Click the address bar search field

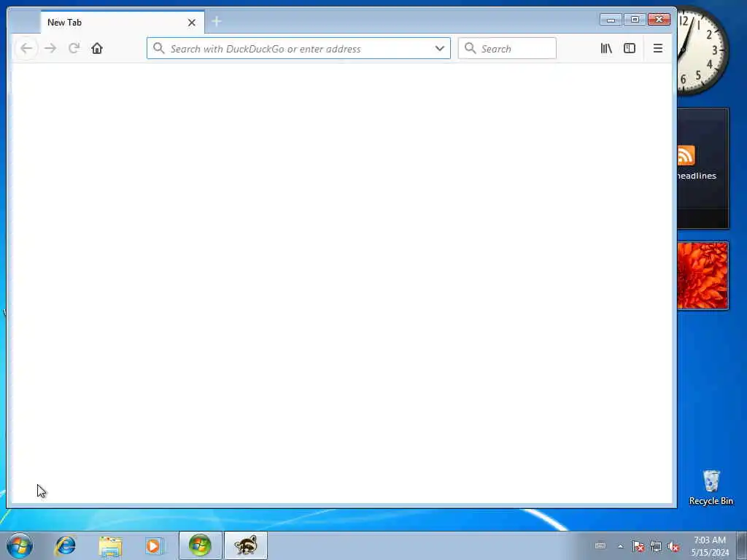tap(298, 49)
